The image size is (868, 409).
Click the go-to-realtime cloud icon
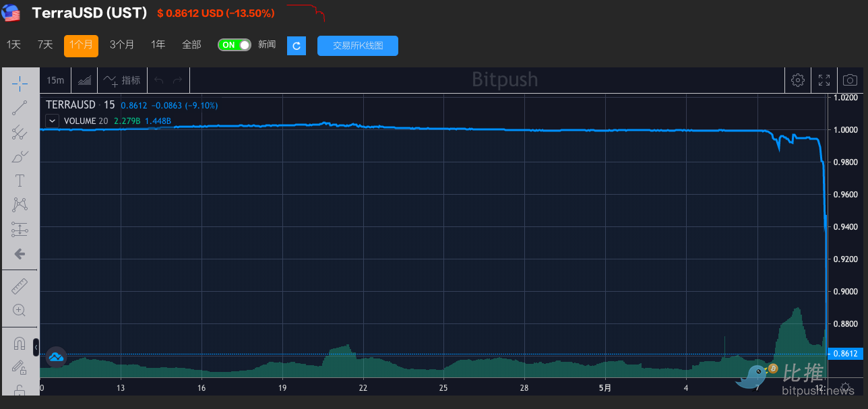pos(56,357)
